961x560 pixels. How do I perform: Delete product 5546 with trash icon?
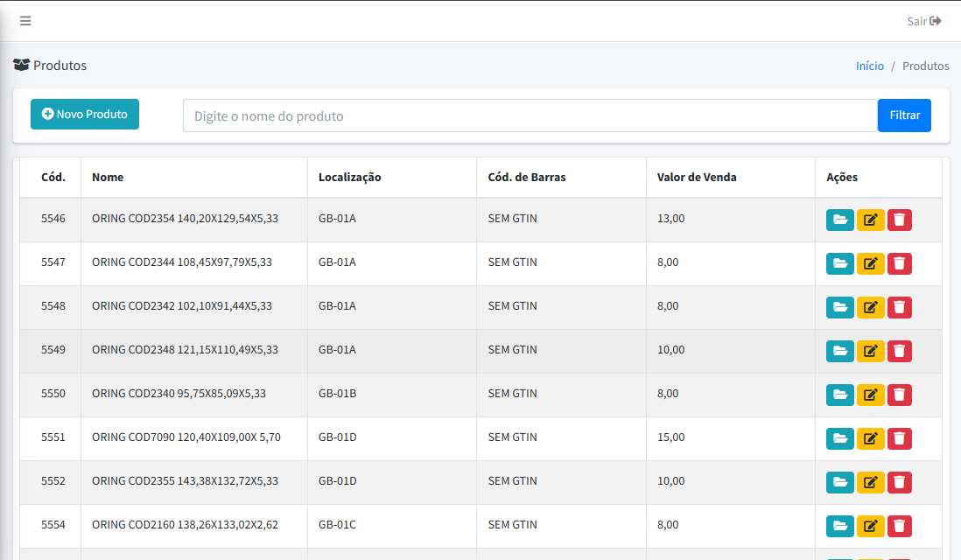pos(899,220)
